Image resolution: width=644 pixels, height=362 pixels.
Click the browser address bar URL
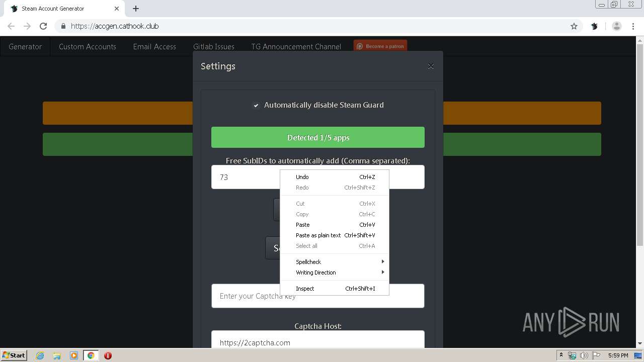tap(115, 26)
